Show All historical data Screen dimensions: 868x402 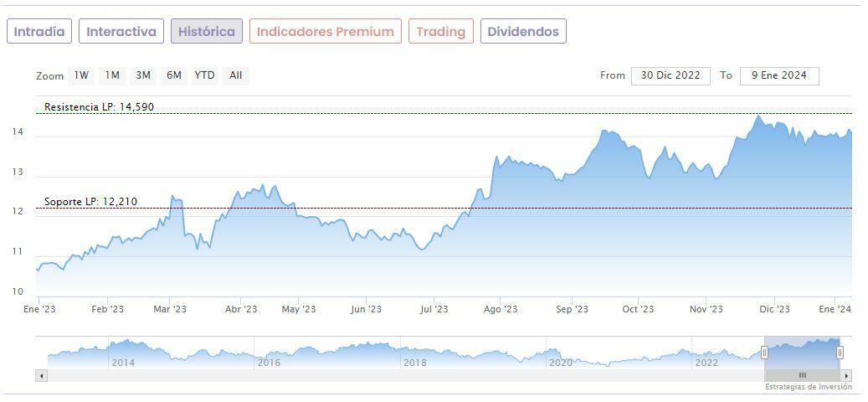coord(236,75)
